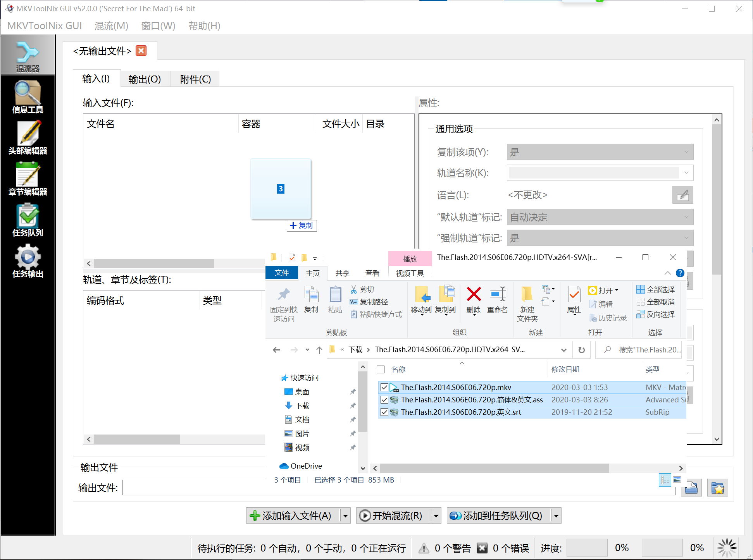Uncheck the 英文.srt subtitle file
Image resolution: width=753 pixels, height=560 pixels.
point(384,412)
